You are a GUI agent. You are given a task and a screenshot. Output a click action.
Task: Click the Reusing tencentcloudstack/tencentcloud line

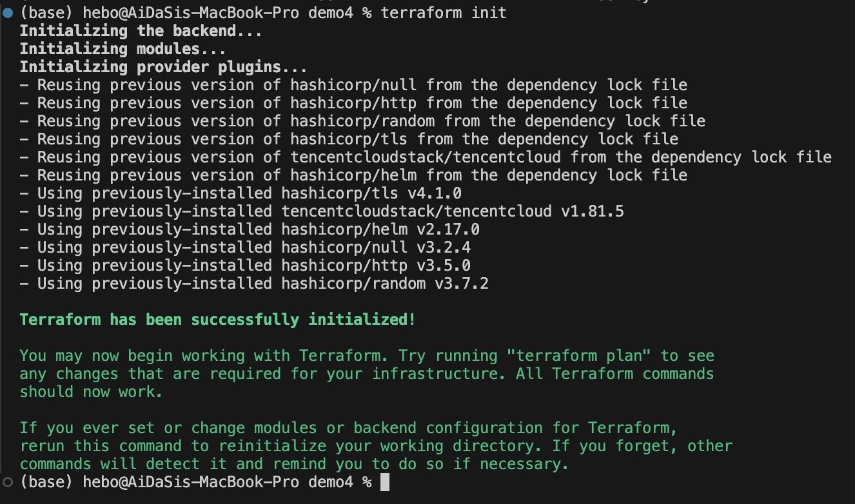[426, 157]
